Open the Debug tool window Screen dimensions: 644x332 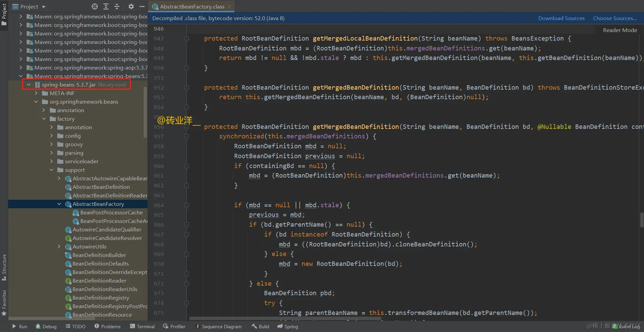(x=46, y=326)
